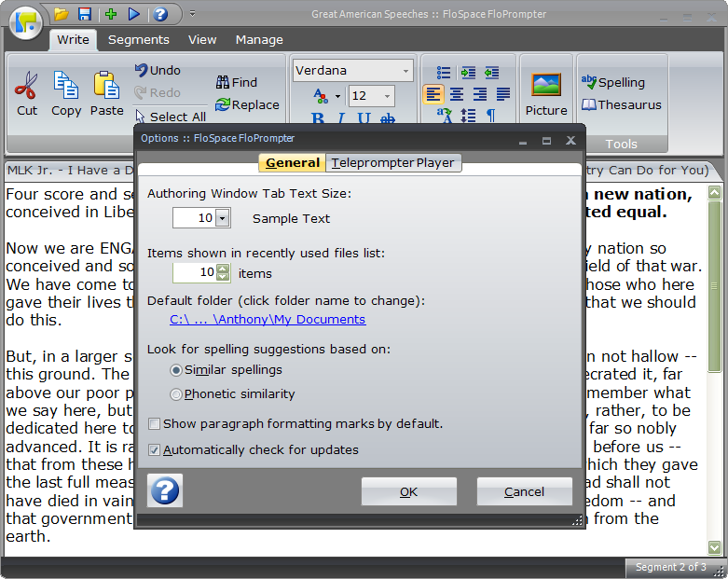This screenshot has width=728, height=579.
Task: Click the Undo button
Action: [x=158, y=71]
